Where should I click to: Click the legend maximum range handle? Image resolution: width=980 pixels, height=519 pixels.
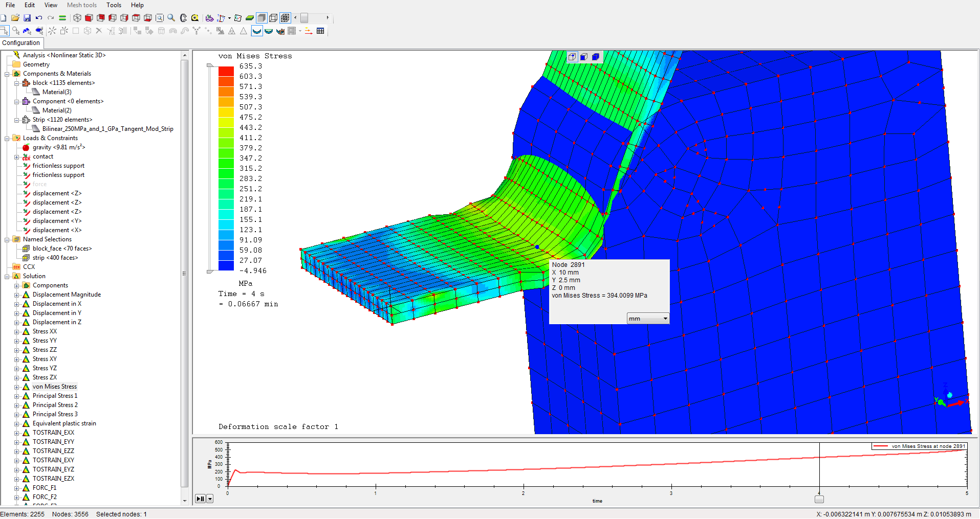[210, 65]
